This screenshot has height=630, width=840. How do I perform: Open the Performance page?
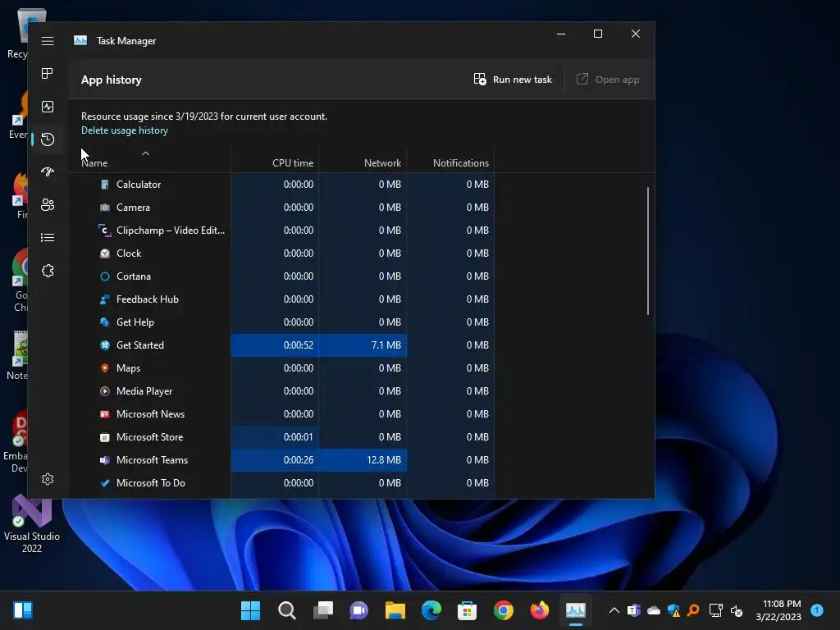pyautogui.click(x=48, y=107)
